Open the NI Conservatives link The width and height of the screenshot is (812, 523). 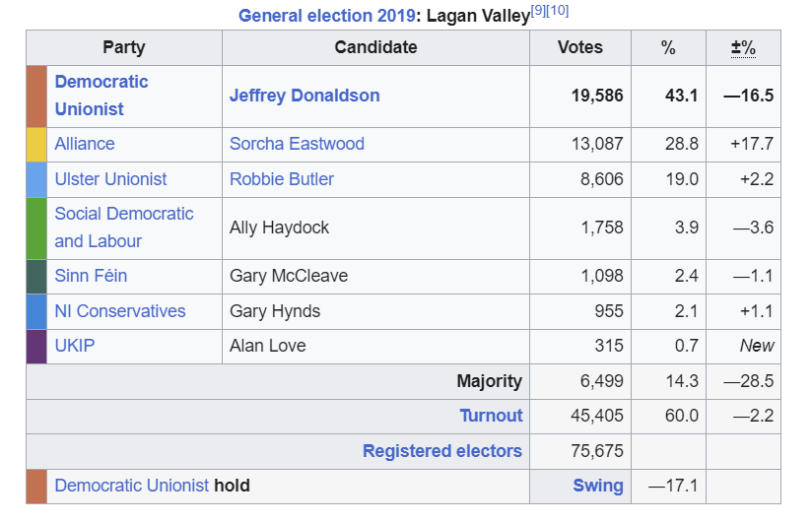120,311
